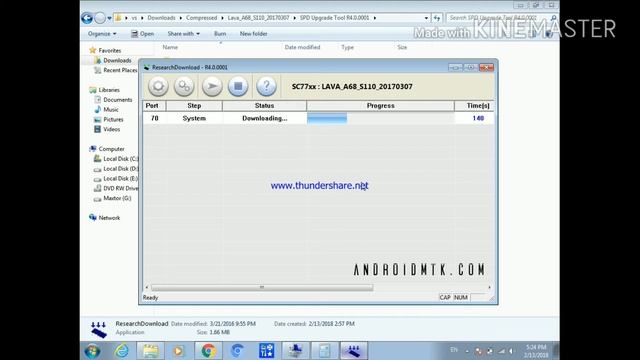Select Favorites in navigation pane
This screenshot has height=360, width=640.
click(110, 51)
